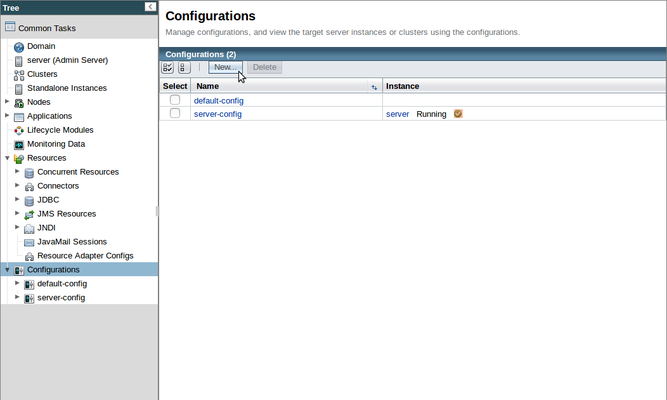This screenshot has width=667, height=400.
Task: Select Resource Adapter Configs in tree
Action: click(x=85, y=256)
